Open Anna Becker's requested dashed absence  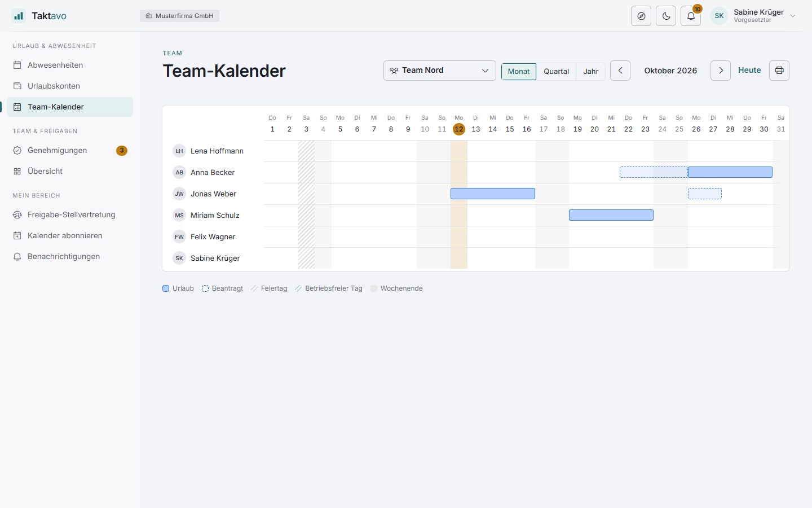click(x=654, y=172)
